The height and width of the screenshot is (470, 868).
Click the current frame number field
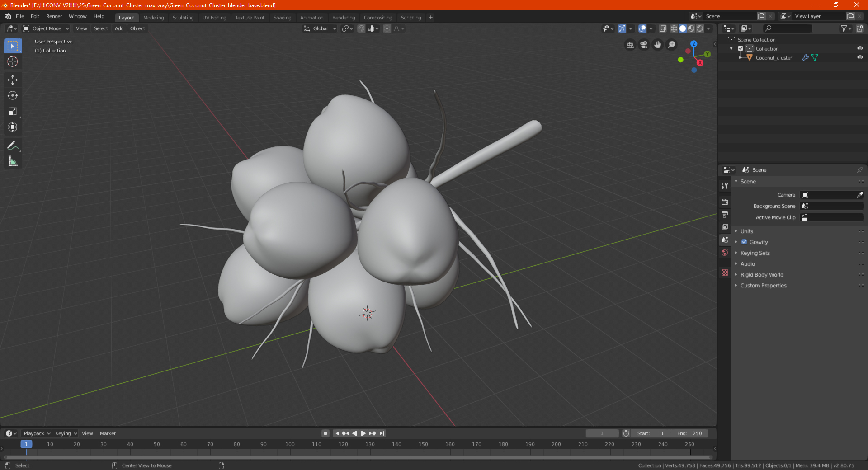click(x=602, y=433)
